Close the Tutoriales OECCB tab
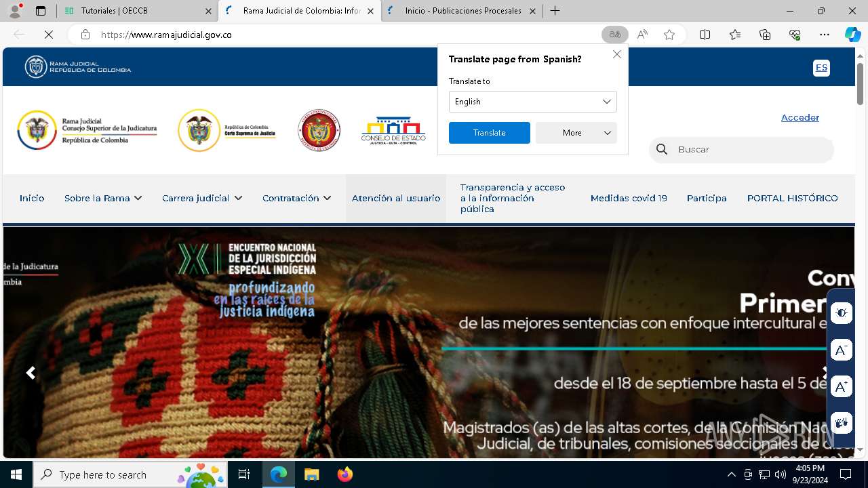Viewport: 868px width, 488px height. (x=208, y=11)
